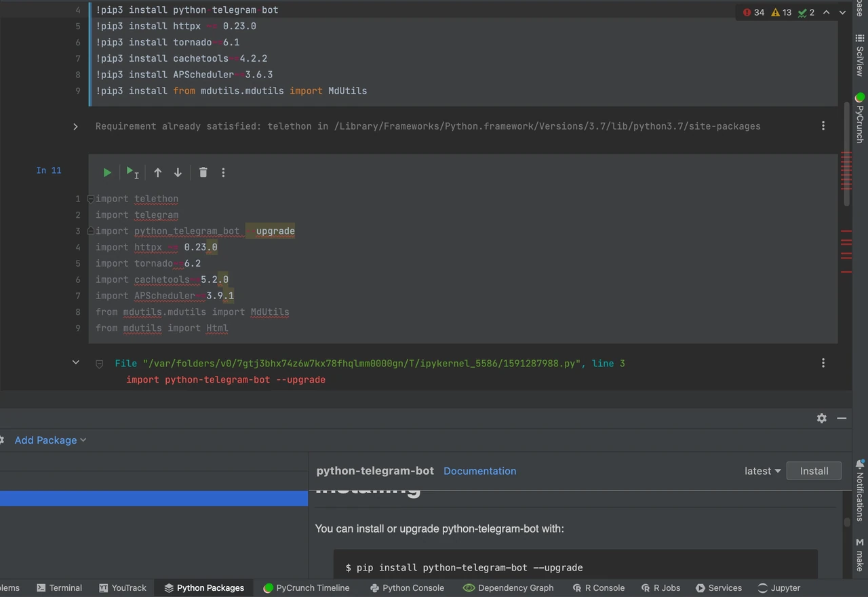Open the R Console tab
The width and height of the screenshot is (868, 597).
(598, 588)
